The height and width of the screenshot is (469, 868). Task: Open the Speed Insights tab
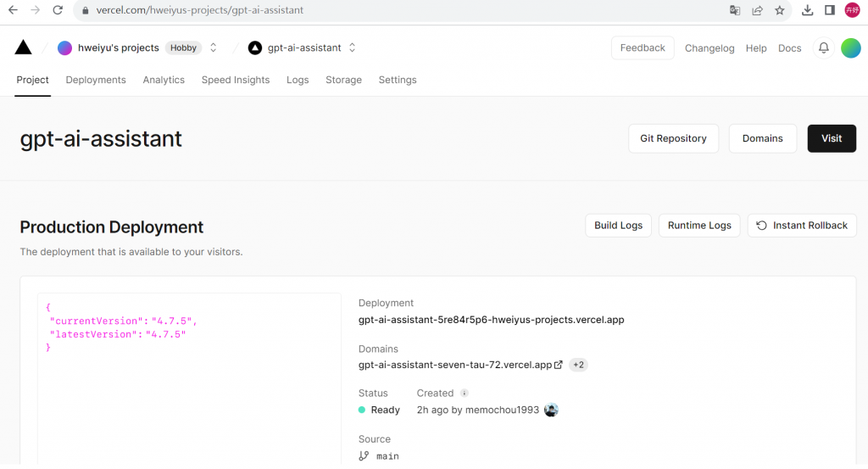(x=236, y=80)
